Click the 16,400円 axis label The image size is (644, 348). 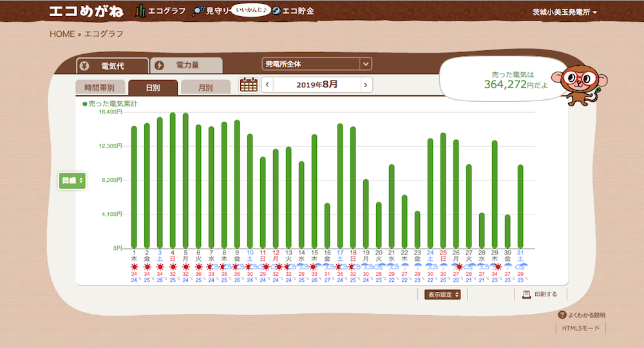111,111
